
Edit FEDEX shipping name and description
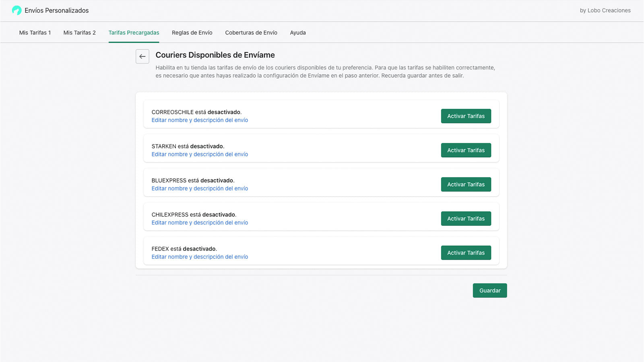pos(199,257)
